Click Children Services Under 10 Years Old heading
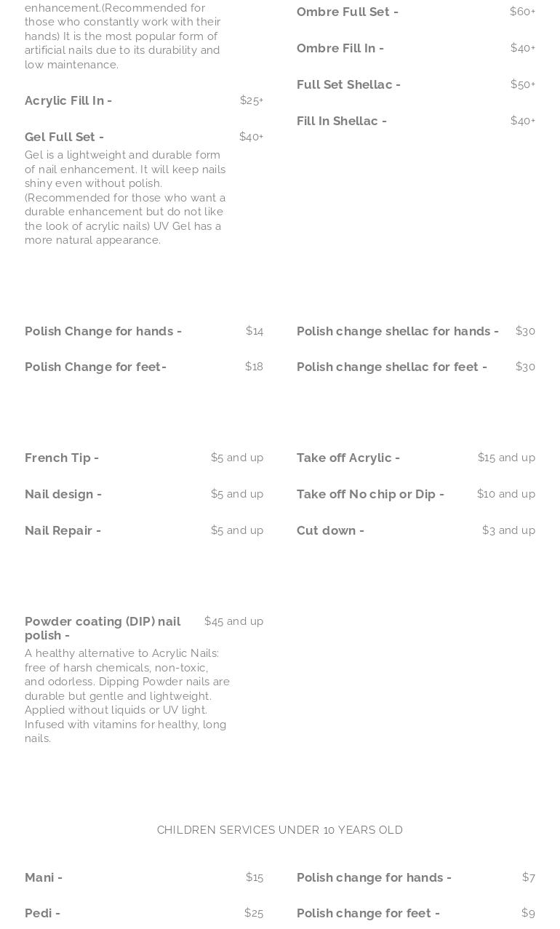The width and height of the screenshot is (560, 929). 280,830
